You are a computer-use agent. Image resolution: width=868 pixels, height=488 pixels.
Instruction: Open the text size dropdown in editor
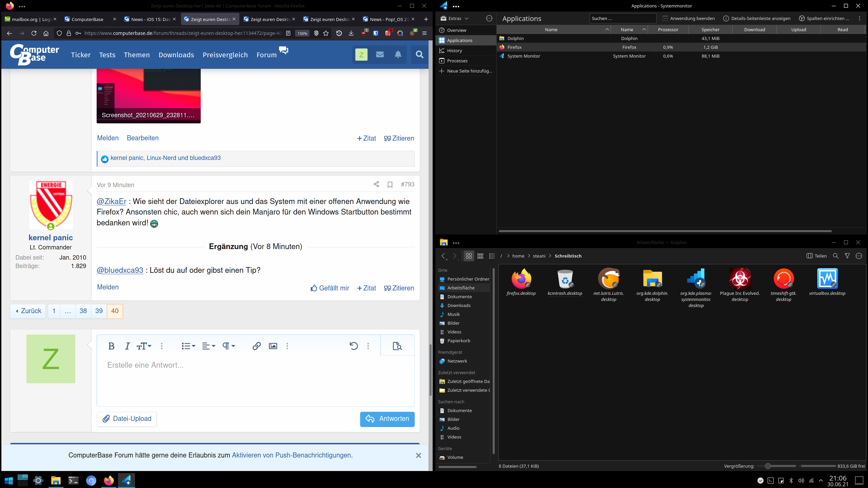tap(144, 346)
